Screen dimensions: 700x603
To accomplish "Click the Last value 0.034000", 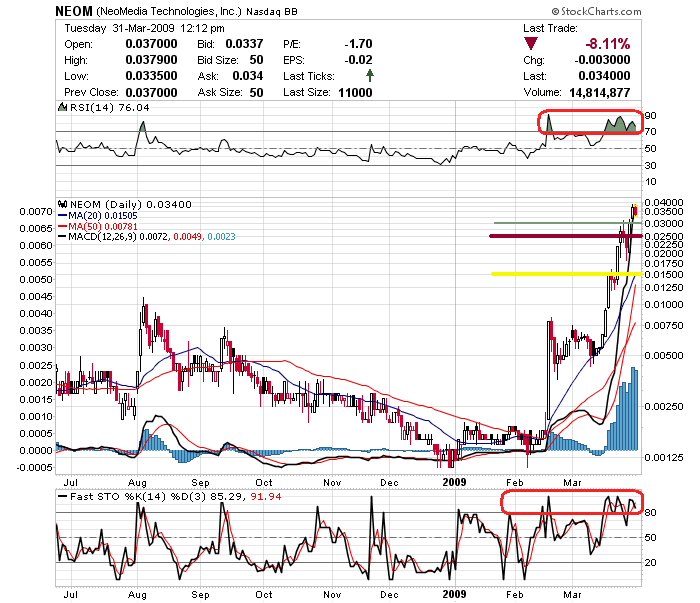I will pos(604,76).
